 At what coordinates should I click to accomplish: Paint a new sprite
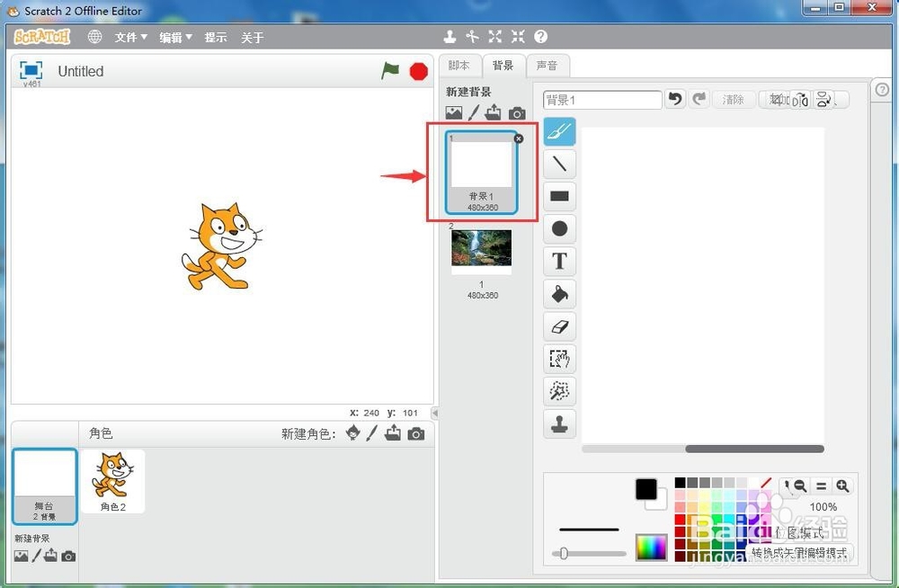(372, 433)
